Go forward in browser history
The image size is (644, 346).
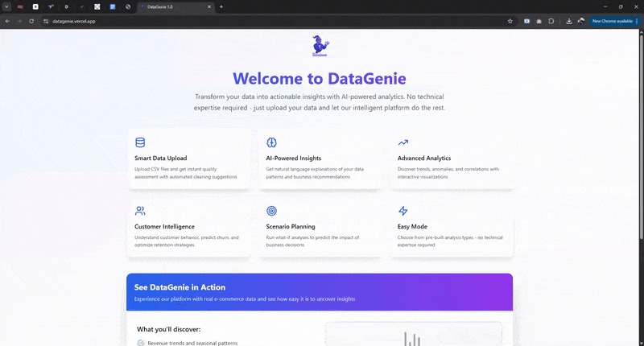coord(19,21)
